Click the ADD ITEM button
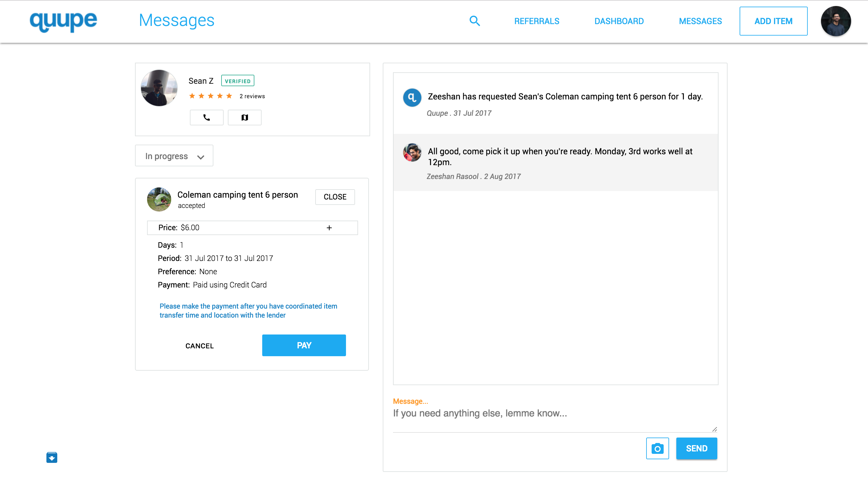The width and height of the screenshot is (868, 493). (x=773, y=21)
